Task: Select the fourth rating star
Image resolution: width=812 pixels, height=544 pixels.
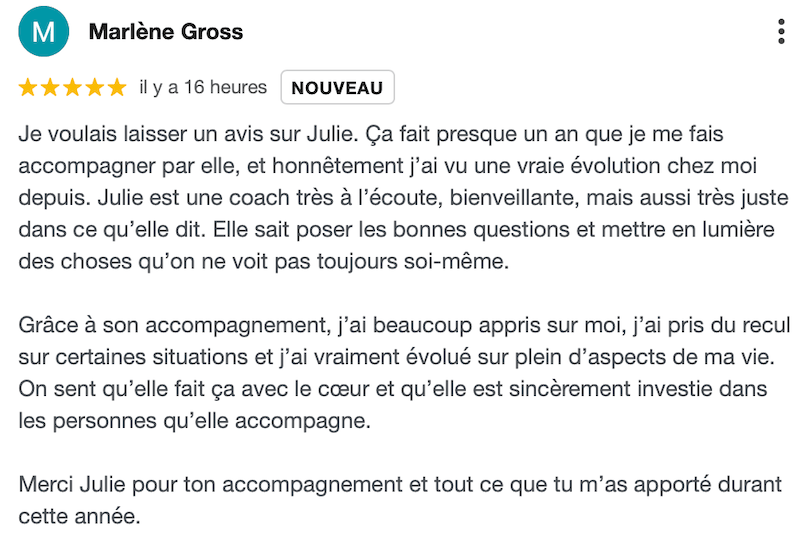Action: pos(95,88)
